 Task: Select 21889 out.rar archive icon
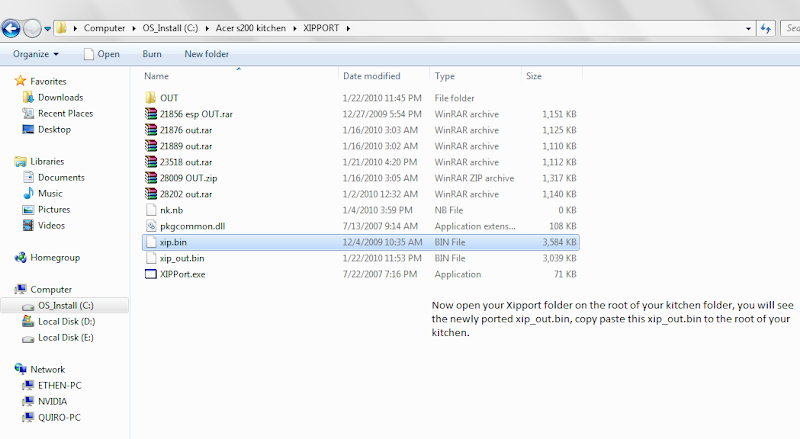click(x=151, y=146)
